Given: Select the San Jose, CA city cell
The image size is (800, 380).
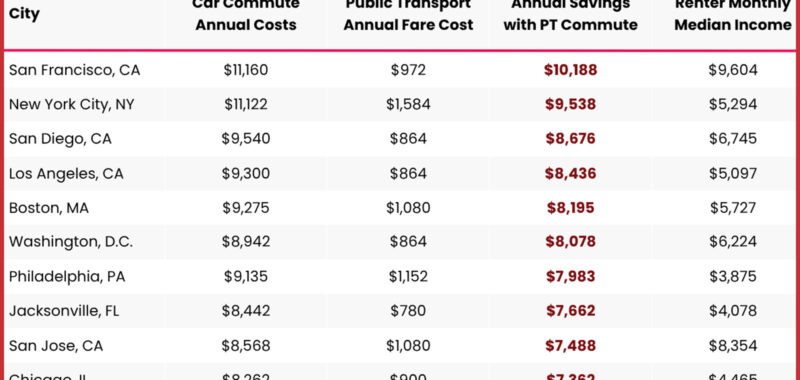Looking at the screenshot, I should [x=56, y=346].
